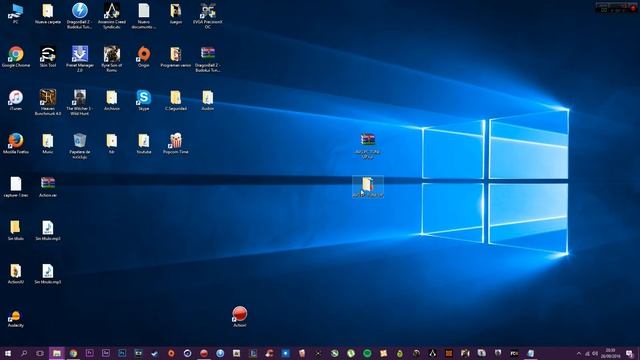
Task: Select the red Action! recorder shortcut
Action: (240, 317)
